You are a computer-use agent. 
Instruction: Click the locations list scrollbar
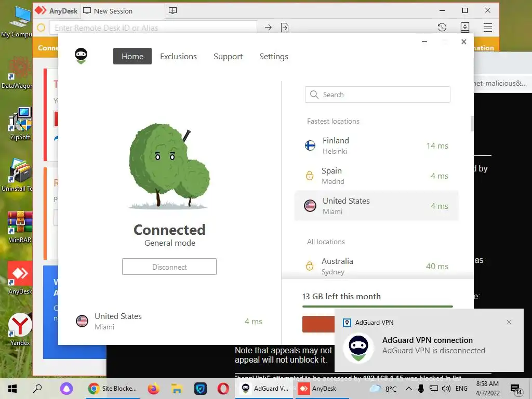(472, 124)
